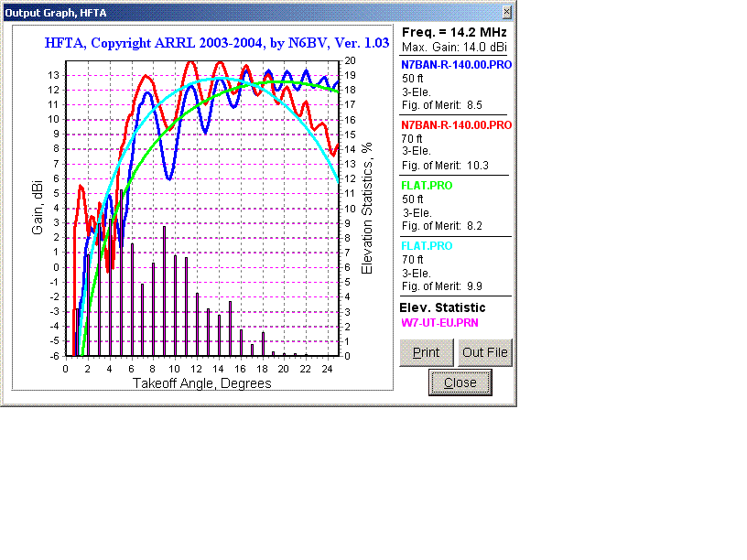Click the Print button
Screen dimensions: 747x560
click(427, 353)
